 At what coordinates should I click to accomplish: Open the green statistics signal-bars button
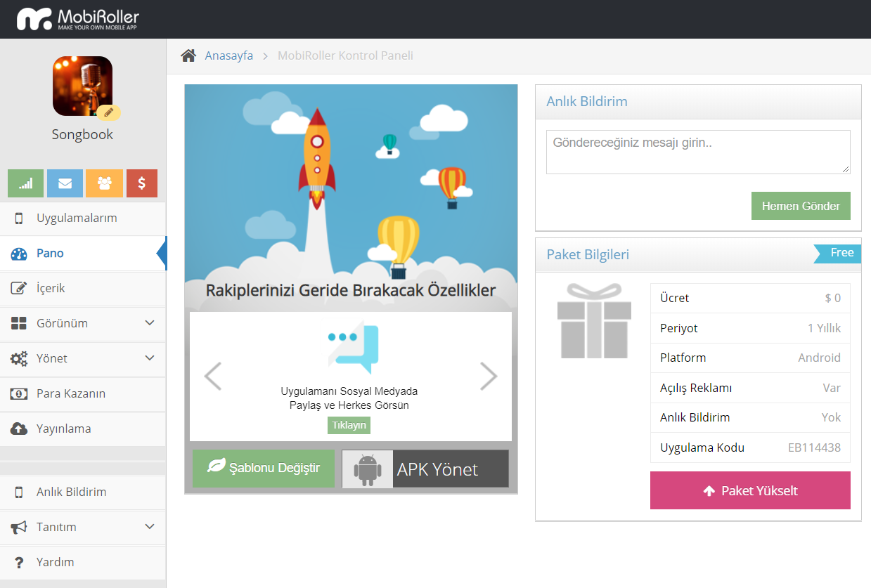[x=25, y=183]
